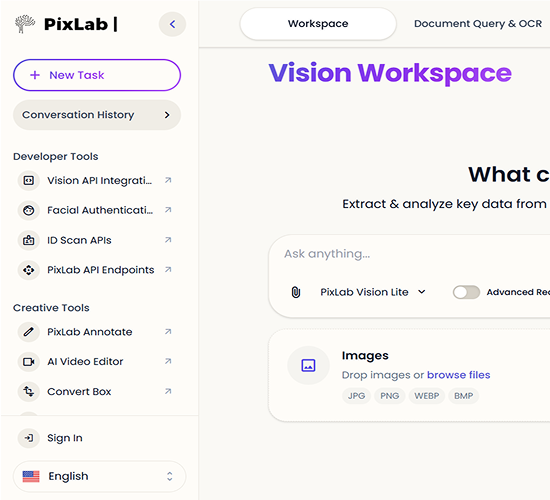Image resolution: width=550 pixels, height=500 pixels.
Task: Click the US flag icon
Action: pyautogui.click(x=31, y=476)
